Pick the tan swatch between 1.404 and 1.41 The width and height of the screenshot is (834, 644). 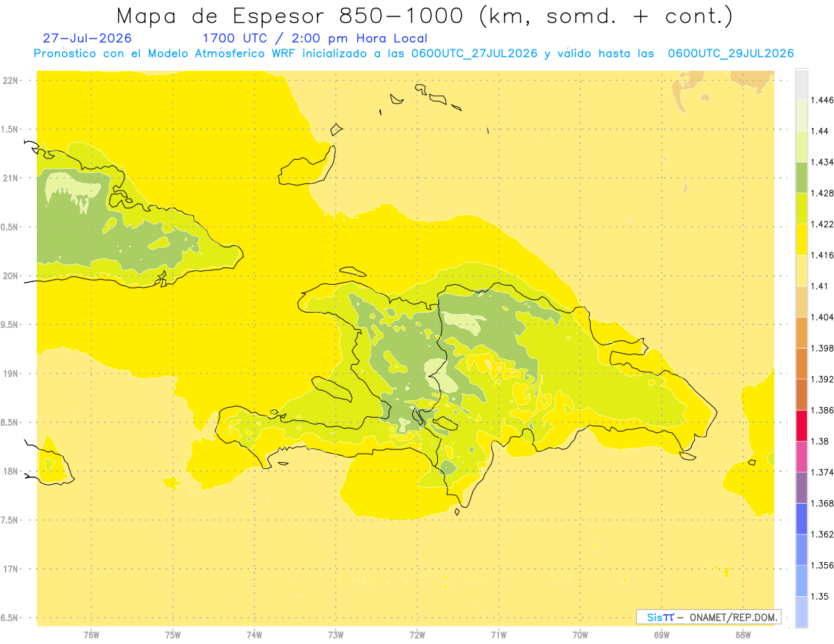coord(801,302)
